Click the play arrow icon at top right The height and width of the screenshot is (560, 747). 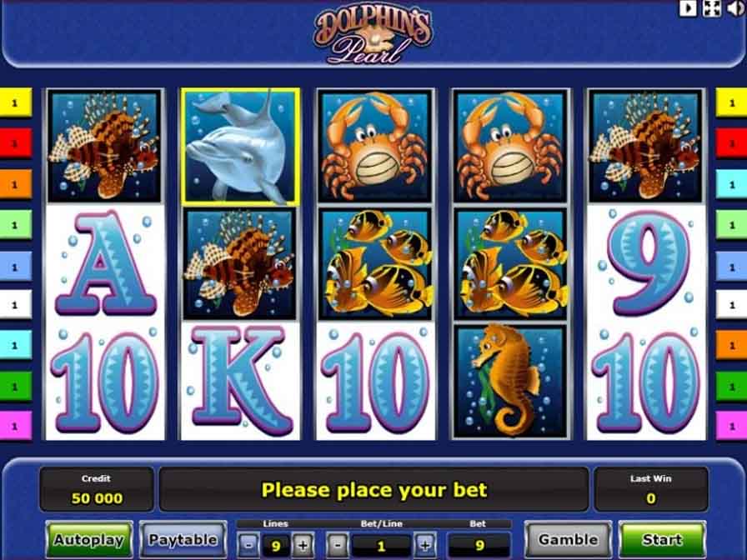(x=688, y=8)
